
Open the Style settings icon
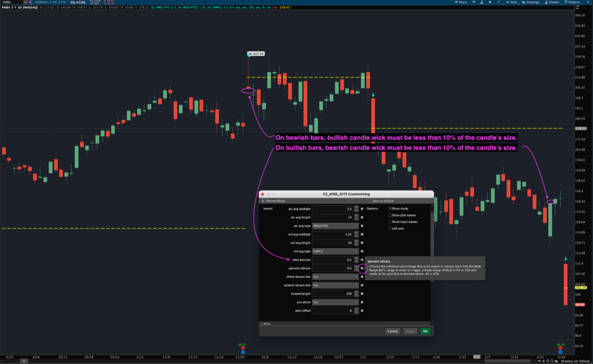(513, 2)
